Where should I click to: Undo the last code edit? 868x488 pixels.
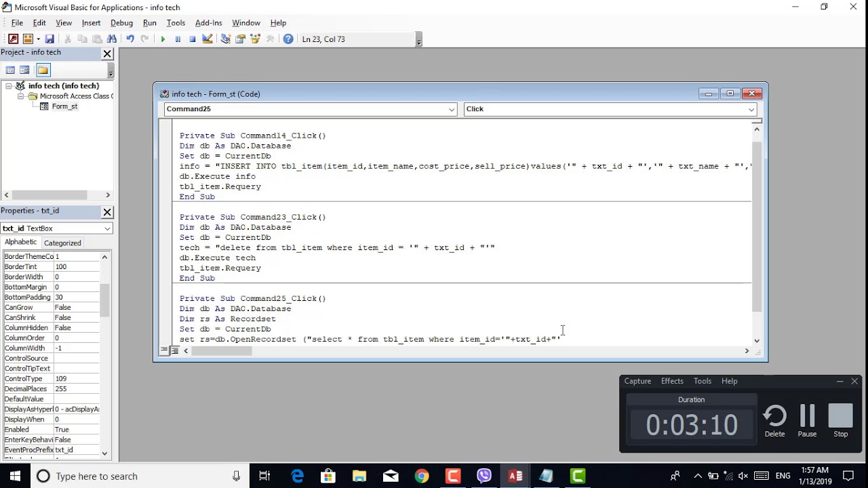[130, 39]
